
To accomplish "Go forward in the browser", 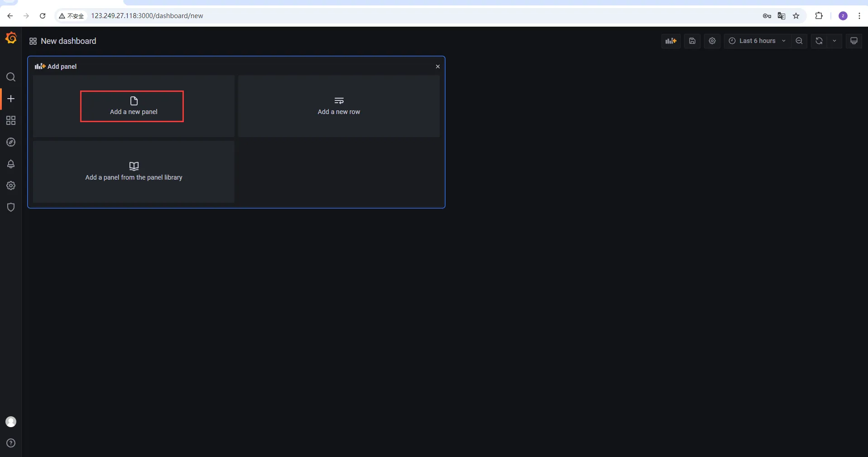I will 26,16.
